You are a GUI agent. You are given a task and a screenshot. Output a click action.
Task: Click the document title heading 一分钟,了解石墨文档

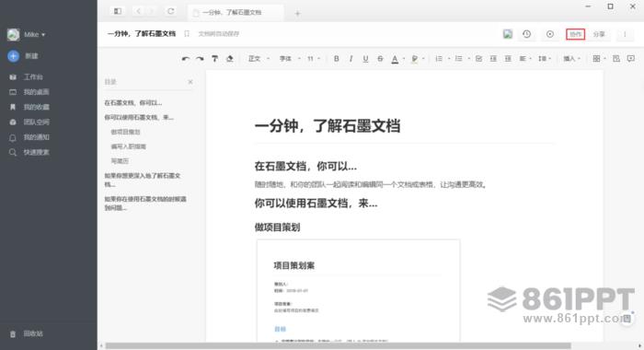coord(328,126)
